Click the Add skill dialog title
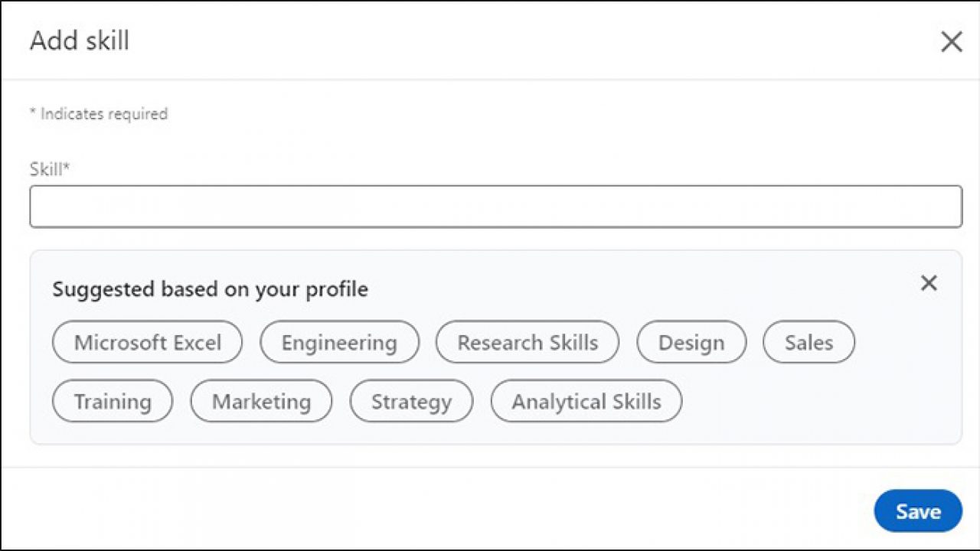The width and height of the screenshot is (980, 551). [x=80, y=41]
